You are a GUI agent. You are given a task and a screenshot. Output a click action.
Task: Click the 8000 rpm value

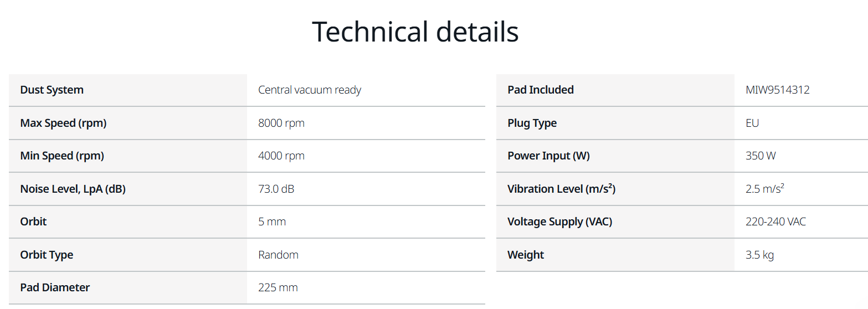[281, 123]
